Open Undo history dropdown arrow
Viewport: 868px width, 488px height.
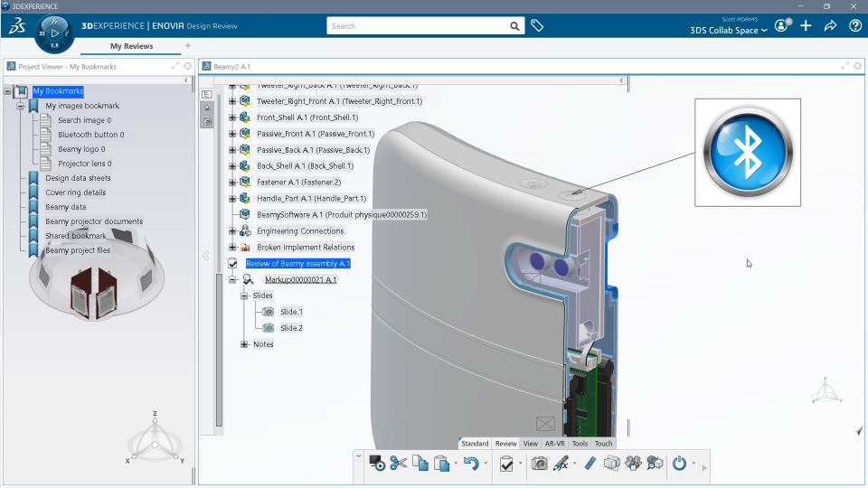[485, 463]
